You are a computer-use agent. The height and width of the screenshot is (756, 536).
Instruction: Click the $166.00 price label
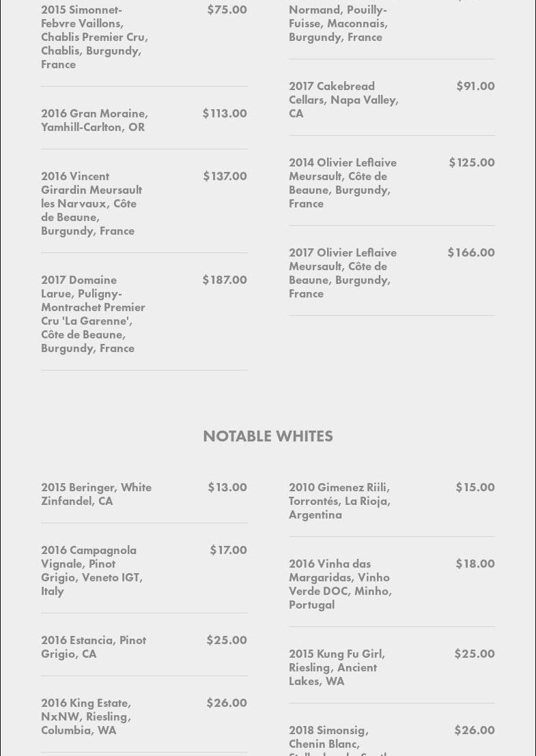coord(471,252)
